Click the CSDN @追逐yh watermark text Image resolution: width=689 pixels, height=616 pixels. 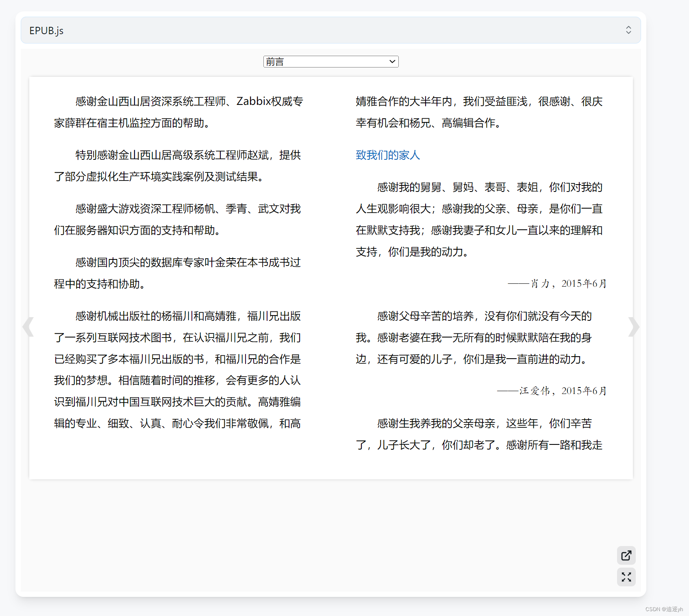(664, 609)
